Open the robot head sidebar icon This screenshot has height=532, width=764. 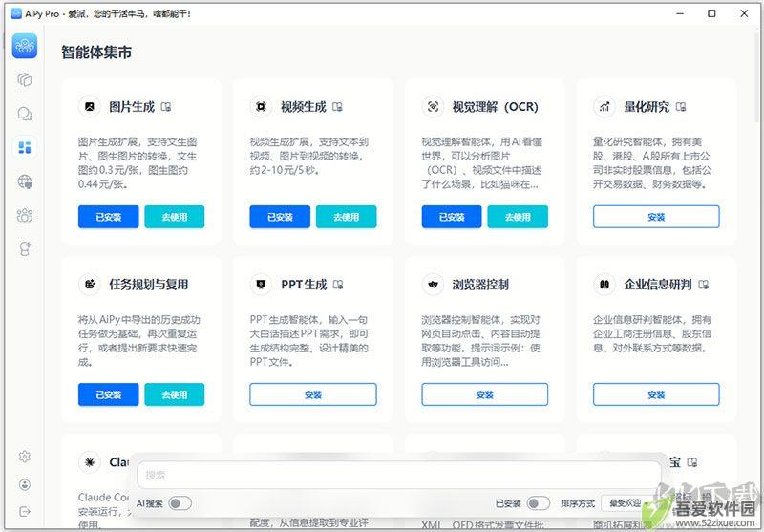click(x=25, y=248)
